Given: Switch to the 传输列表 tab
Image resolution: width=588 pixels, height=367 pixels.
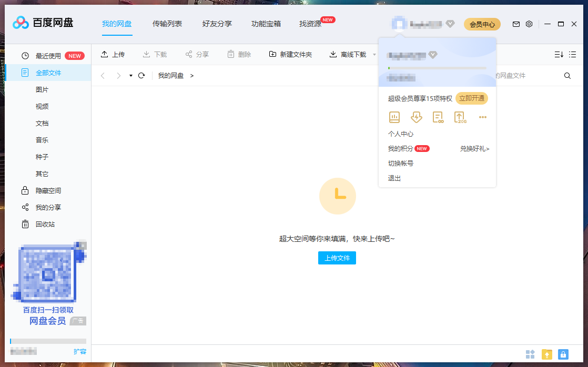Looking at the screenshot, I should 167,24.
